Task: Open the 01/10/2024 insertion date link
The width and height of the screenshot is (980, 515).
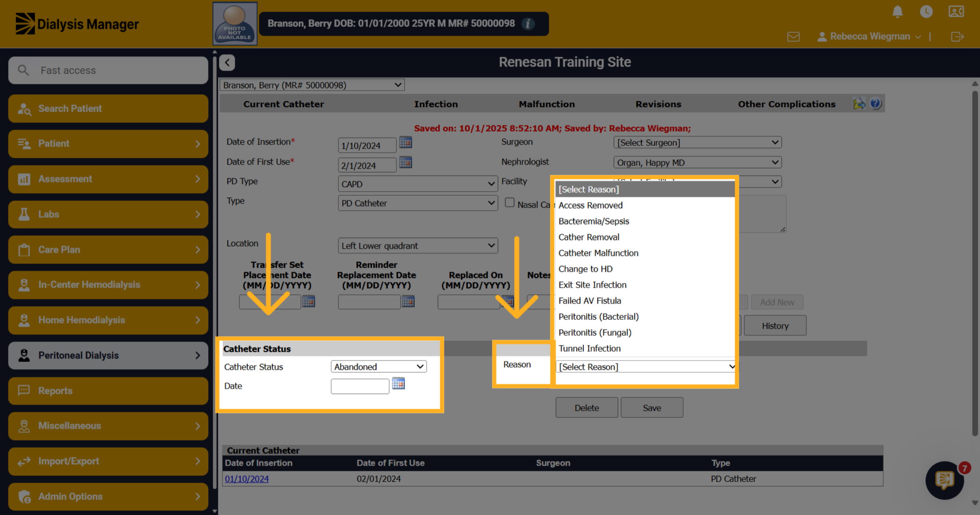Action: click(247, 479)
